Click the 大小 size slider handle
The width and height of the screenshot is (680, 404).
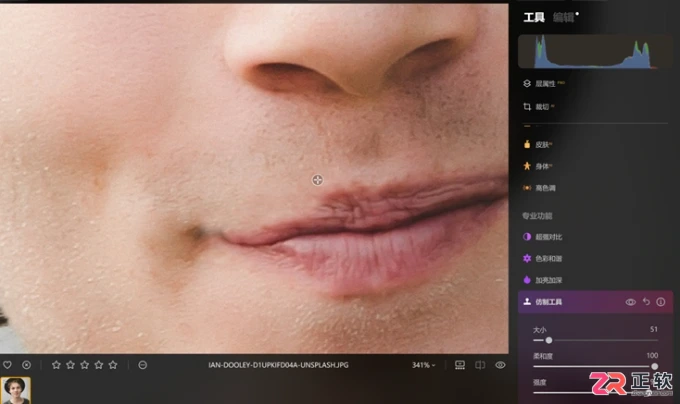point(549,340)
